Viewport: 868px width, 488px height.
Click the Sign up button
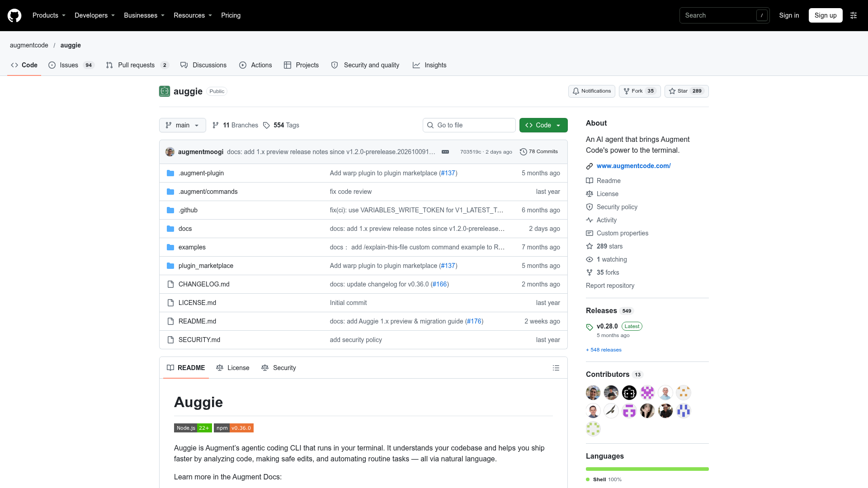(826, 15)
